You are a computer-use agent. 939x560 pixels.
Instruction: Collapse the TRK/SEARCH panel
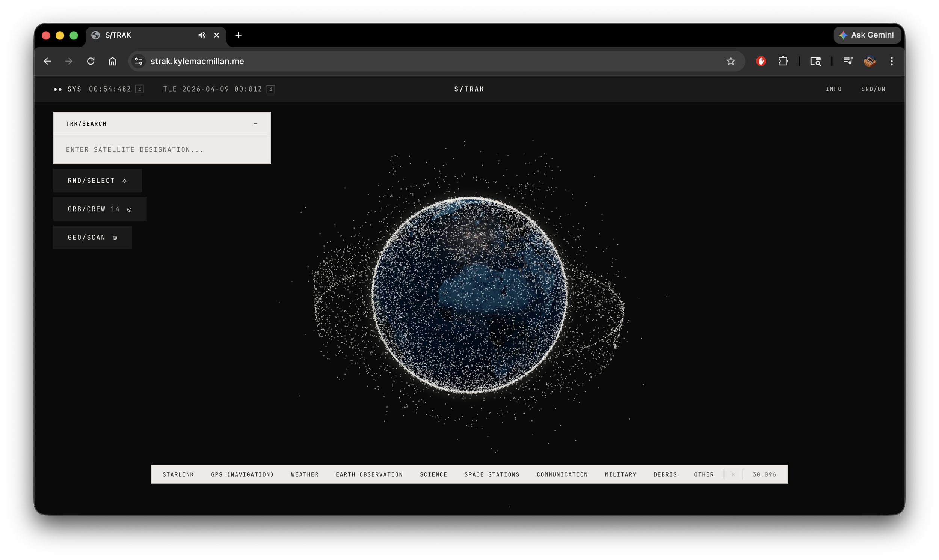pos(255,124)
